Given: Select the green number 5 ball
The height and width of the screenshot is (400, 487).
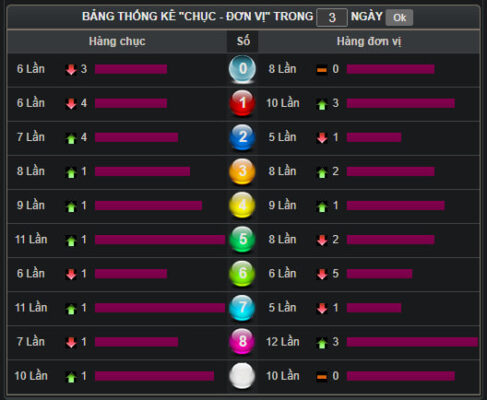Looking at the screenshot, I should [242, 239].
